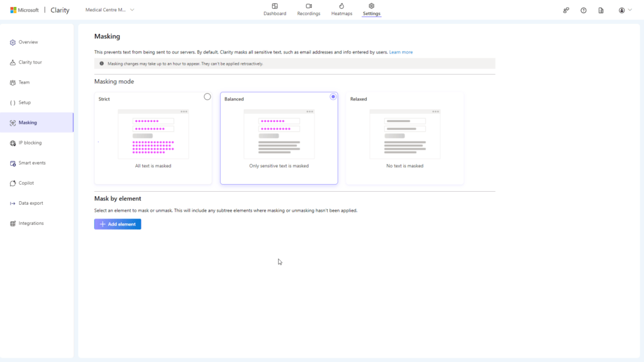Select the IP blocking sidebar item
The image size is (644, 362).
click(30, 143)
